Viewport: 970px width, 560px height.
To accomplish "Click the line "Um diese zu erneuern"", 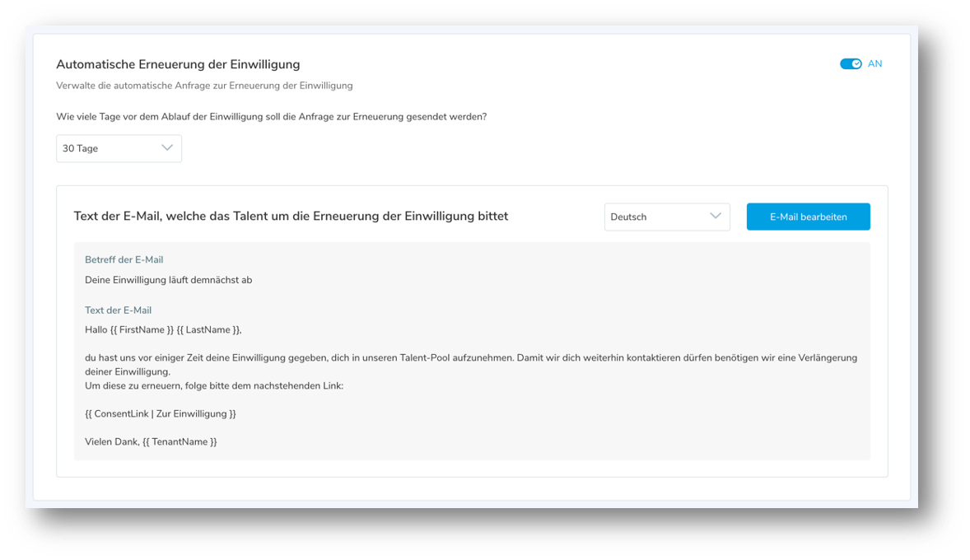I will (214, 385).
